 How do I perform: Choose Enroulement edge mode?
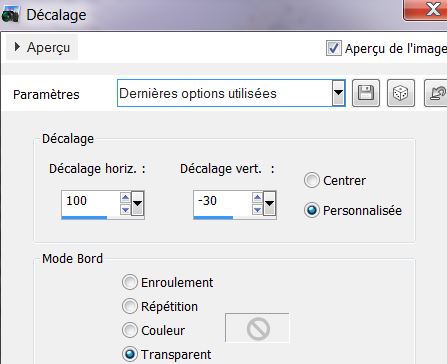(130, 282)
